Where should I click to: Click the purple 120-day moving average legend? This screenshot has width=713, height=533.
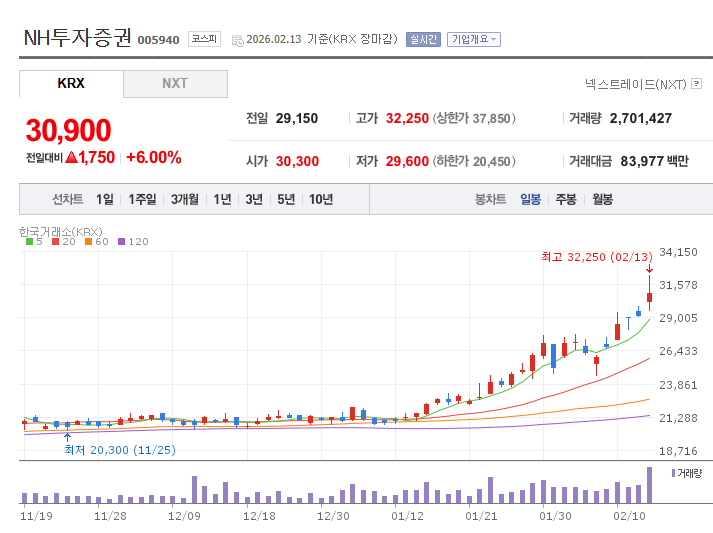tap(133, 241)
